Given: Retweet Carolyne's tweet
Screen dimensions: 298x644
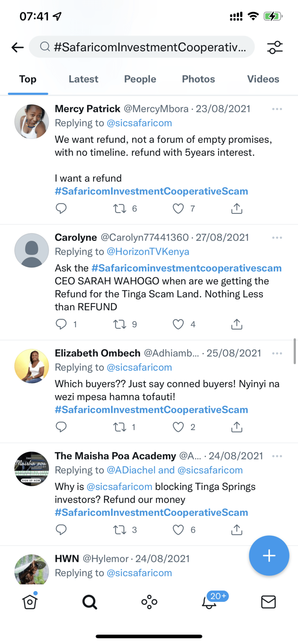Looking at the screenshot, I should 120,324.
